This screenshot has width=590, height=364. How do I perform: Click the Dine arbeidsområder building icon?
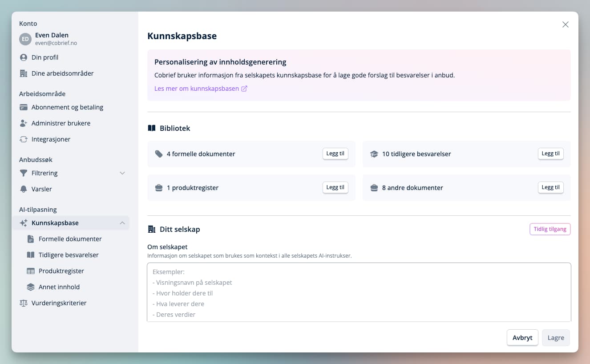(24, 73)
